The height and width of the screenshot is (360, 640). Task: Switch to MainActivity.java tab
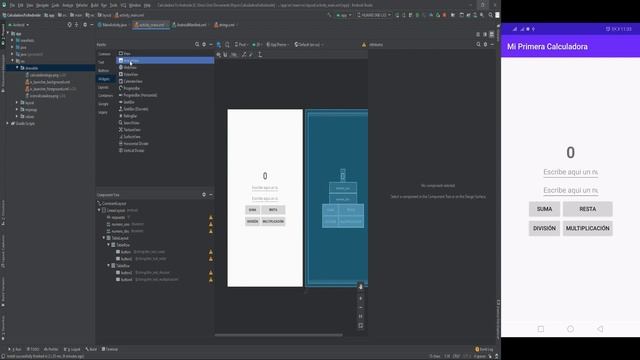113,25
